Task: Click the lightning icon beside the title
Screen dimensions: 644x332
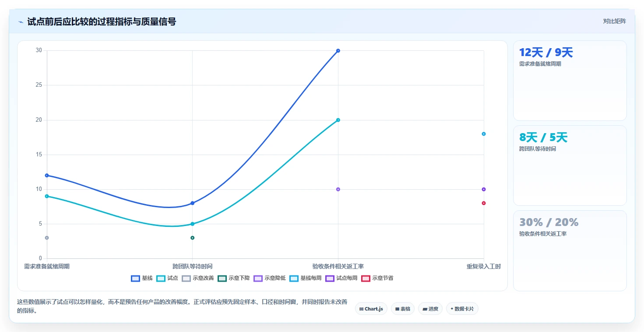Action: coord(21,21)
